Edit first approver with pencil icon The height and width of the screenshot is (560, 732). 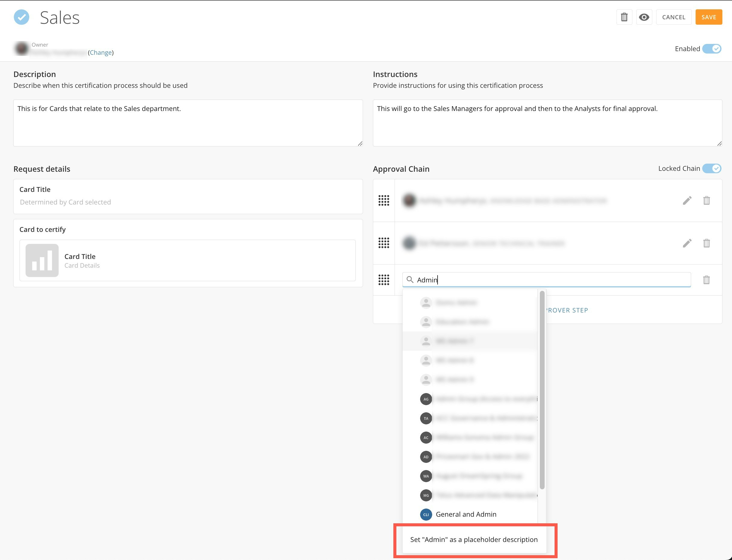pyautogui.click(x=687, y=200)
